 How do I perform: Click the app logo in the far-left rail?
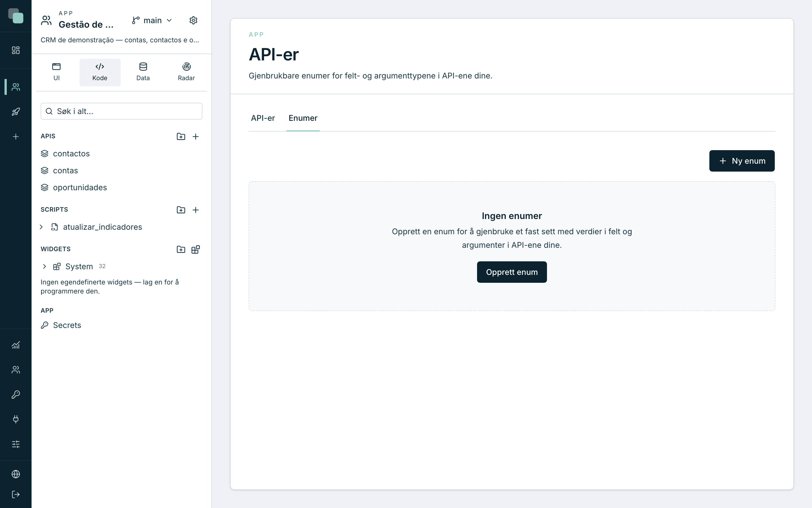tap(16, 16)
